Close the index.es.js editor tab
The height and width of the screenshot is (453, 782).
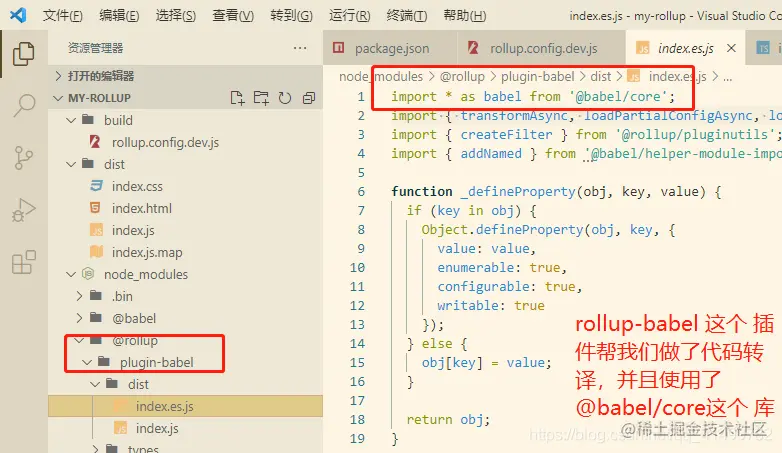point(731,48)
